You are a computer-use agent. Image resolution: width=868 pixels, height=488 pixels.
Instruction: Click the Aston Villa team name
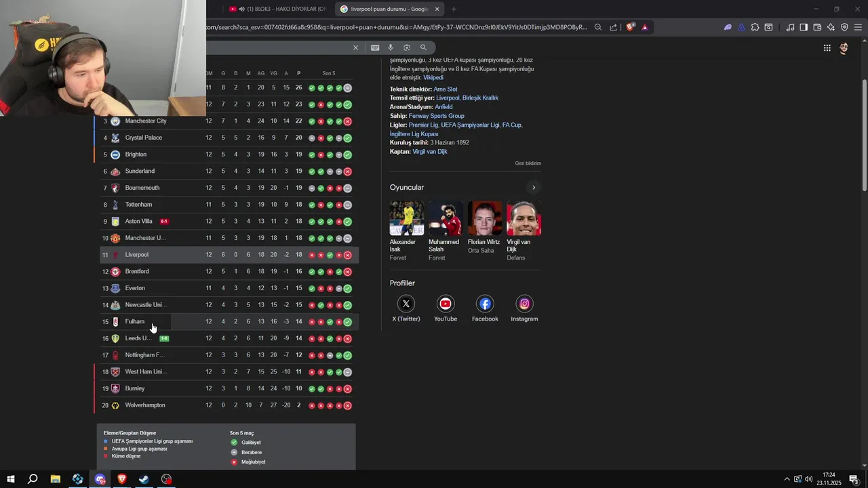point(138,222)
